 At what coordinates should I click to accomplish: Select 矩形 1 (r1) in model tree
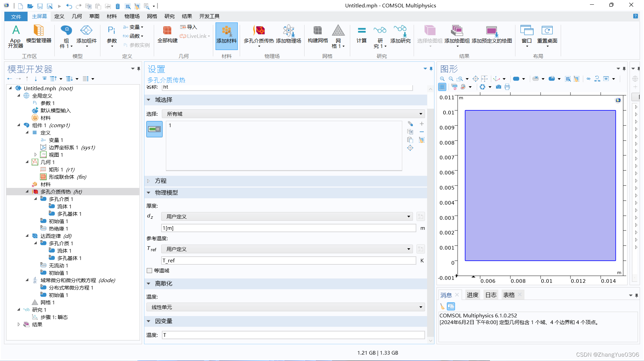click(61, 169)
